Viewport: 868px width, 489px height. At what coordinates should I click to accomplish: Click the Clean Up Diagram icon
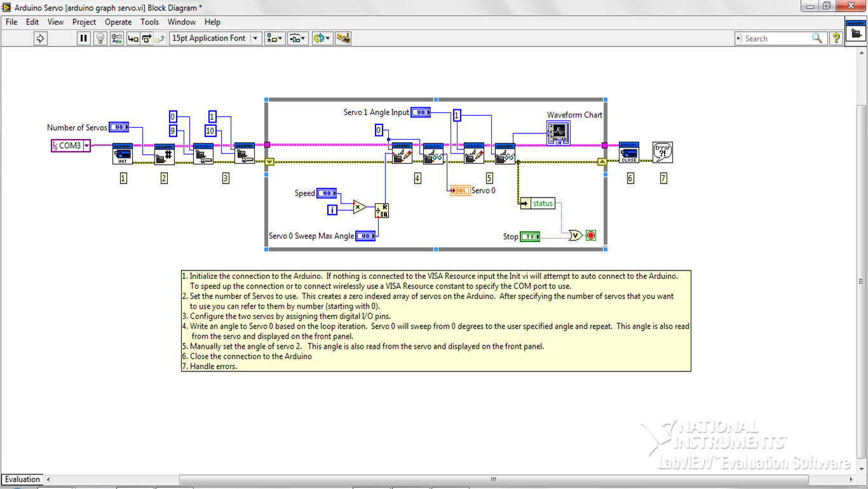click(x=342, y=38)
